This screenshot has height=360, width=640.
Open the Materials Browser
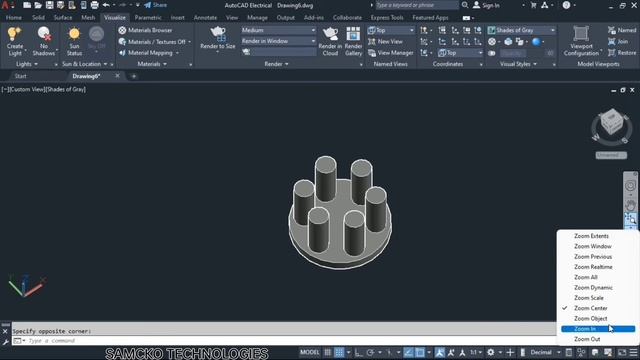click(x=145, y=30)
